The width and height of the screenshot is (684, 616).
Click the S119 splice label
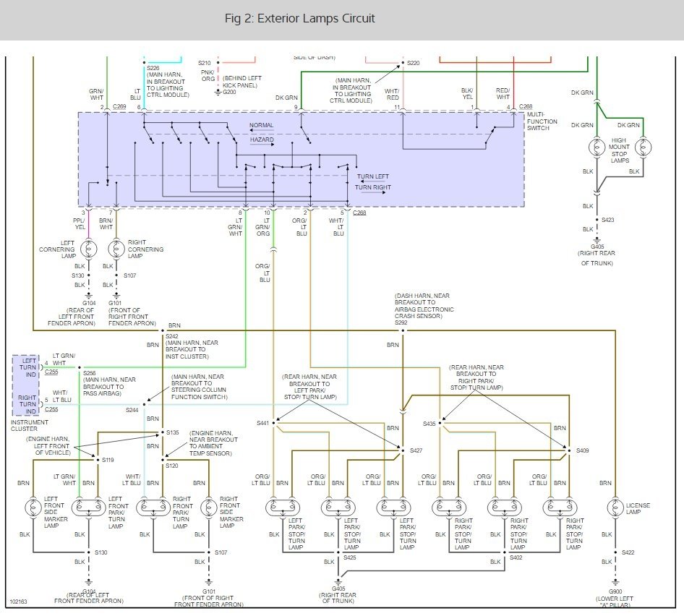108,460
